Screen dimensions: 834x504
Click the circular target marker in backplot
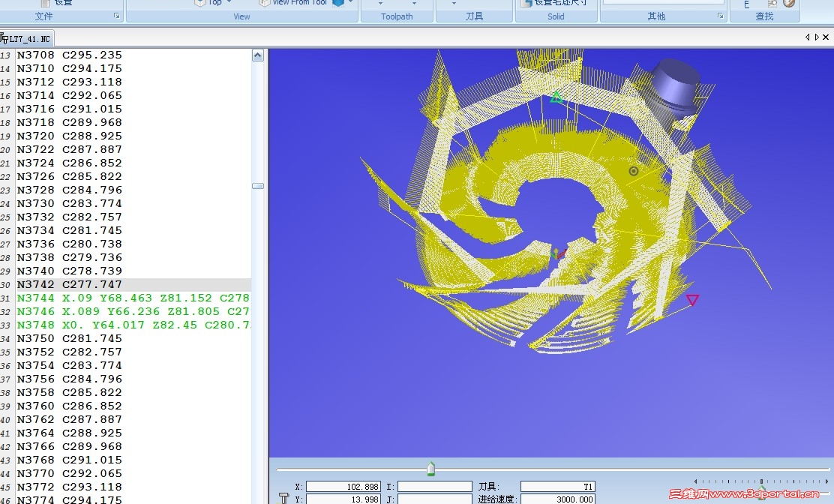pyautogui.click(x=634, y=171)
